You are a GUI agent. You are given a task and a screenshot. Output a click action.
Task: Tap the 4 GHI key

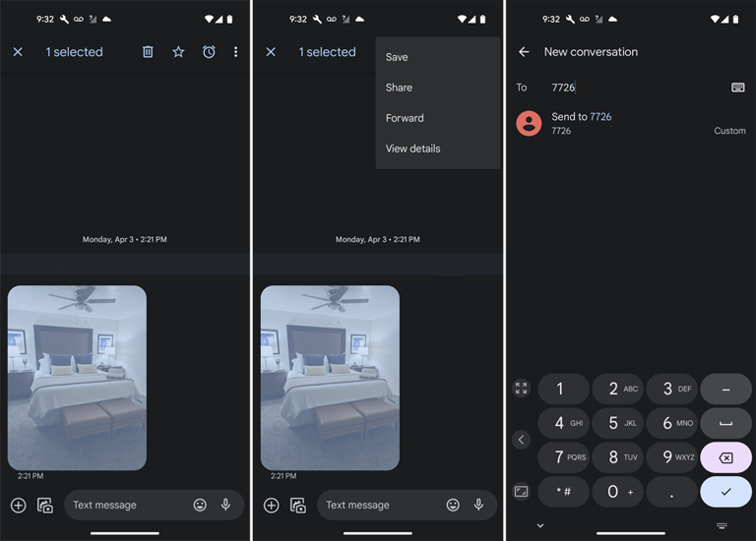[563, 423]
